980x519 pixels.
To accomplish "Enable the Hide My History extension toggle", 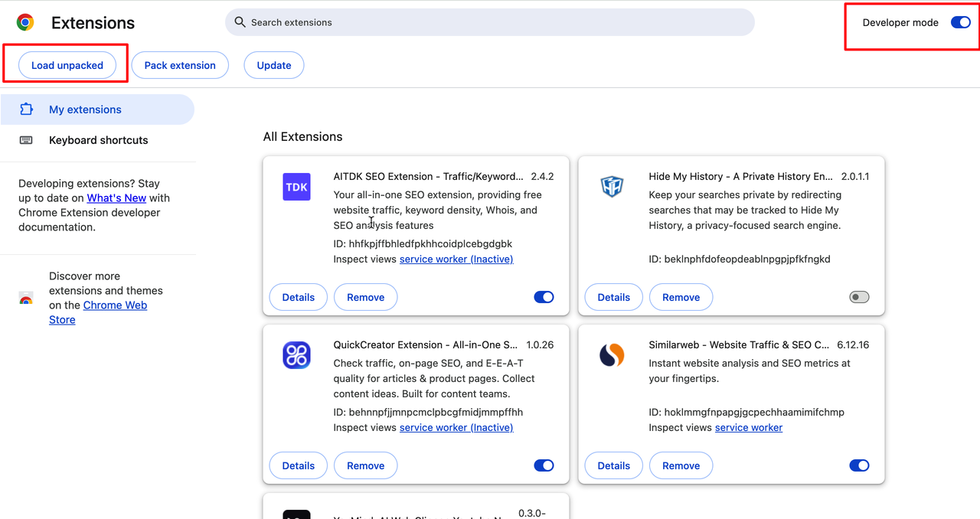I will point(859,297).
